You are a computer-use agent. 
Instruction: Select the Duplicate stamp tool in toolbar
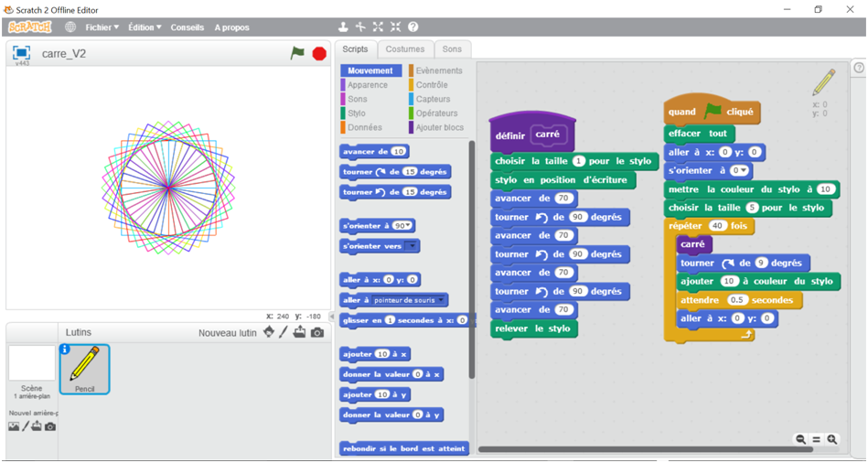(343, 27)
